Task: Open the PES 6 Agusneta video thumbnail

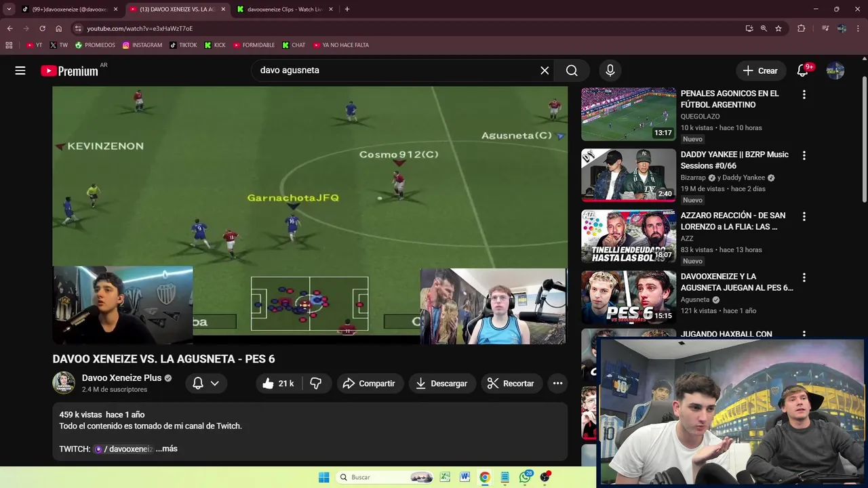Action: click(629, 297)
